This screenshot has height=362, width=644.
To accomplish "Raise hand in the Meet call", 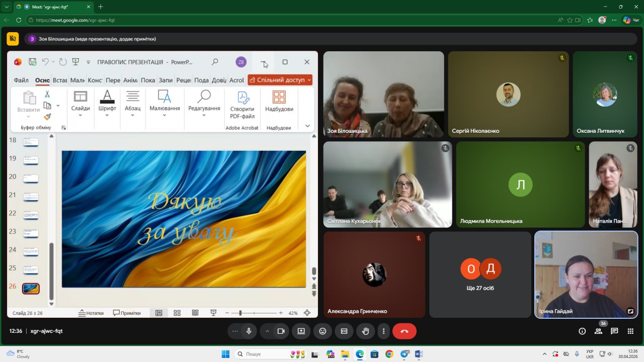I will point(366,331).
